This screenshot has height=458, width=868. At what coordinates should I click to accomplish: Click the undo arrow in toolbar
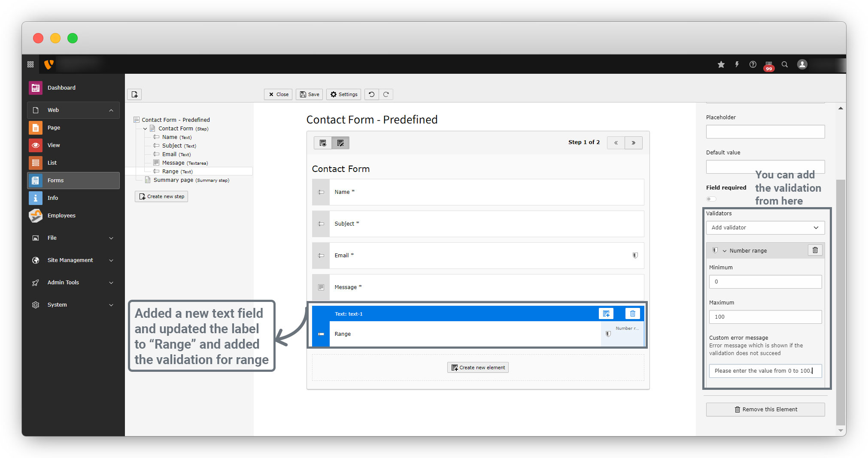372,94
